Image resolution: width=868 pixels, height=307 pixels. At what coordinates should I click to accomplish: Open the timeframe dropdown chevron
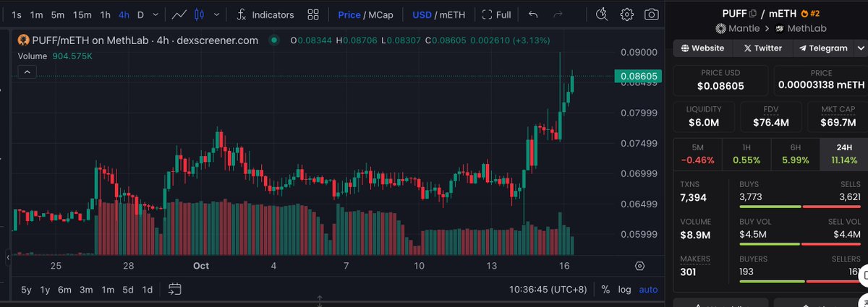[x=157, y=14]
